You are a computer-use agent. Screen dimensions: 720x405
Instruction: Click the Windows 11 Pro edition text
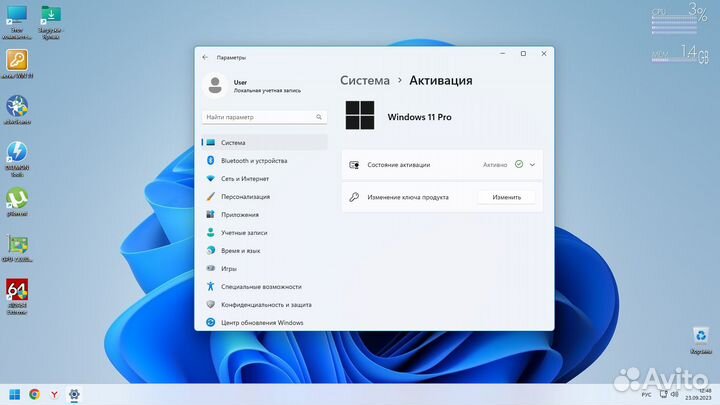point(419,117)
